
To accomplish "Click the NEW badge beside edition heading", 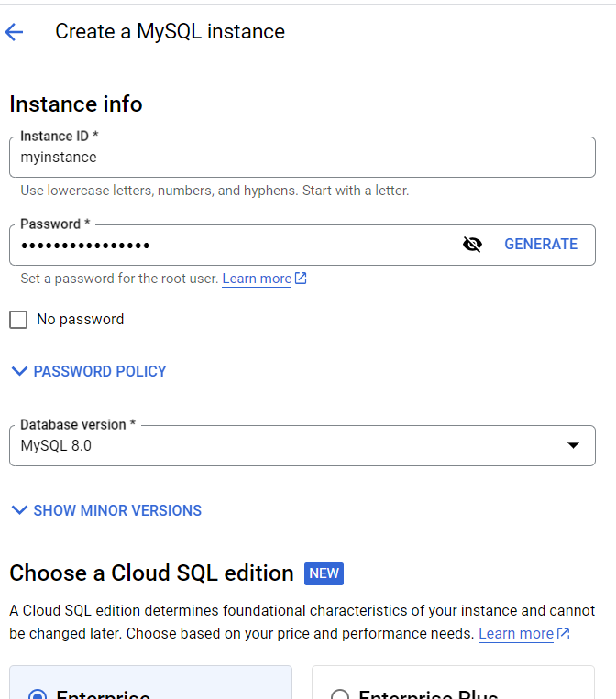I will [x=324, y=573].
